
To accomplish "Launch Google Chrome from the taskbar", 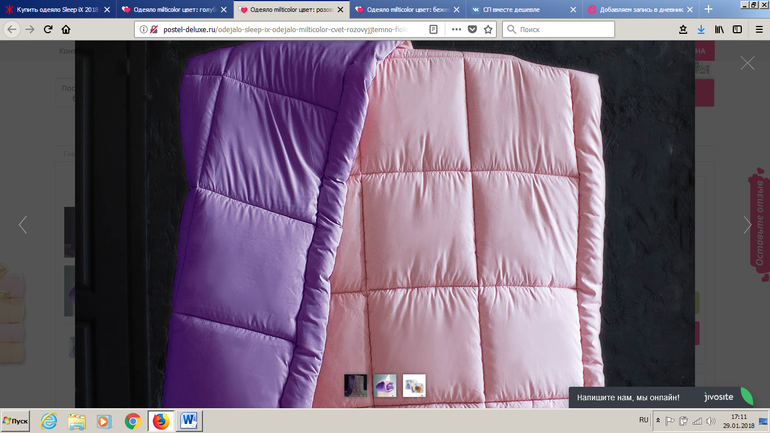I will [x=133, y=421].
